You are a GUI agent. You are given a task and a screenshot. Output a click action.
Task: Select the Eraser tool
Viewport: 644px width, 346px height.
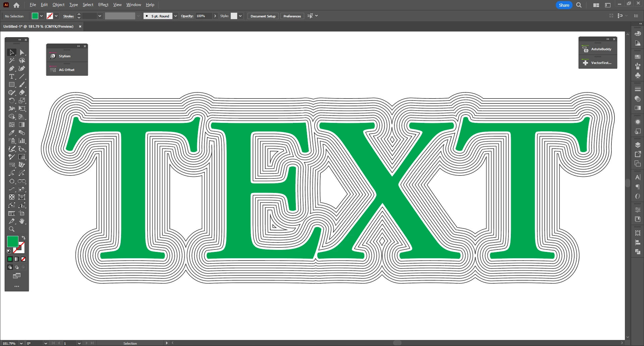click(x=22, y=92)
